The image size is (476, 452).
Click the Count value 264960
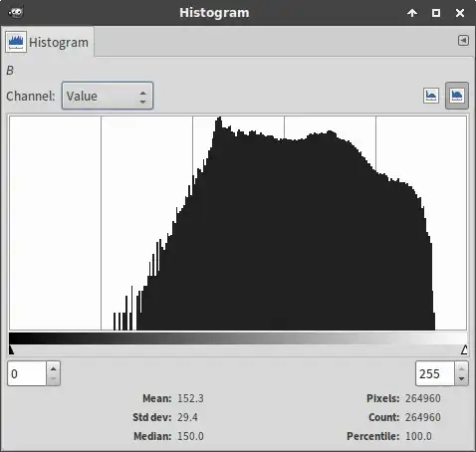423,417
